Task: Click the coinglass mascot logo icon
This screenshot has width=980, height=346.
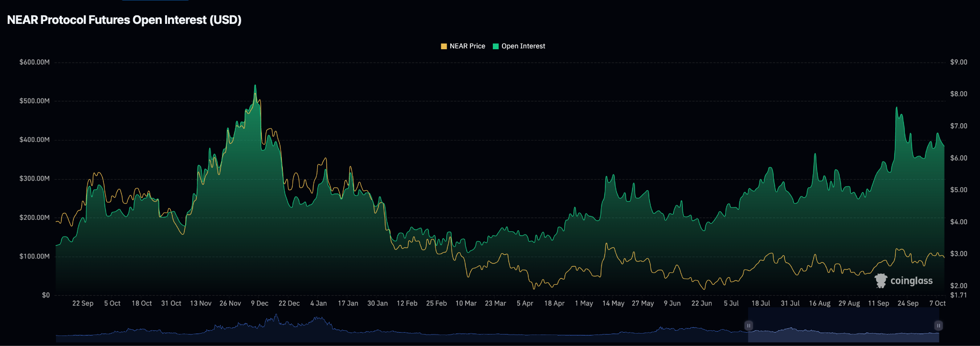Action: (x=880, y=281)
